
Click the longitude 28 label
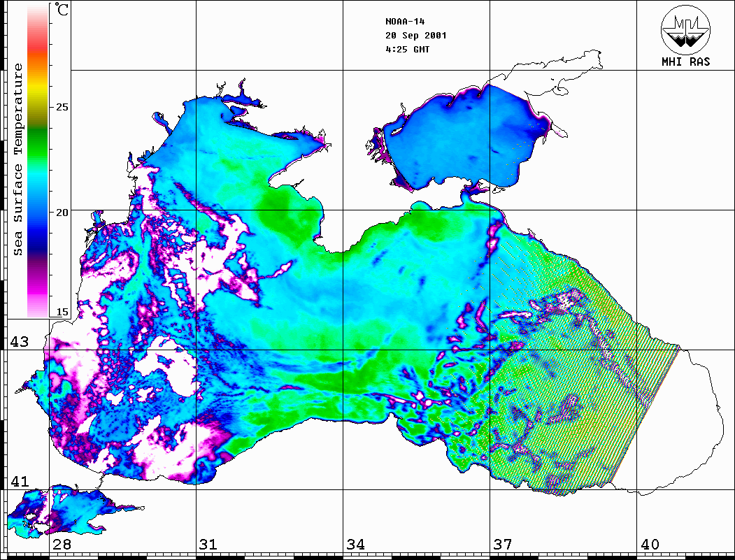(62, 545)
